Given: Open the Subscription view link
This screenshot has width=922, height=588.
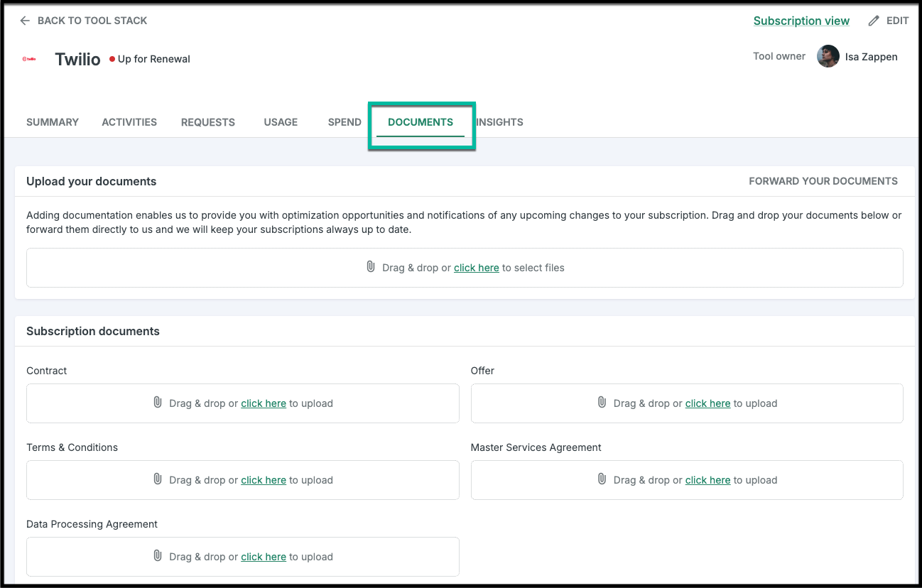Looking at the screenshot, I should [801, 21].
